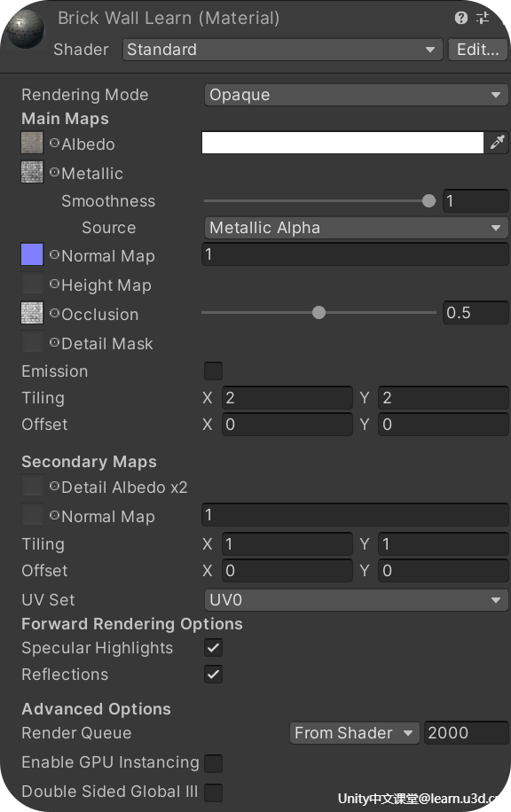Disable the Specular Highlights checkbox

(213, 647)
